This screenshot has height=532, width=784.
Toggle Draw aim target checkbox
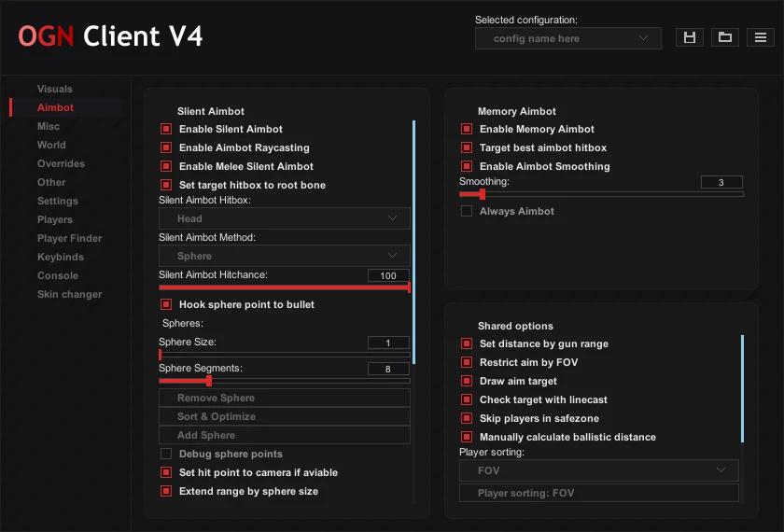pos(467,381)
